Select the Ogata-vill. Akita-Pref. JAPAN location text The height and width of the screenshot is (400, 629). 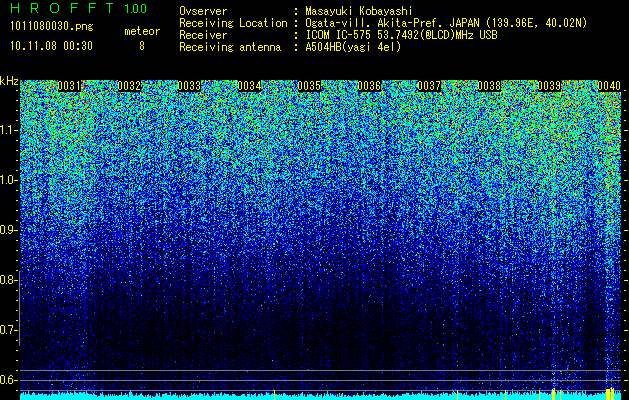coord(446,23)
